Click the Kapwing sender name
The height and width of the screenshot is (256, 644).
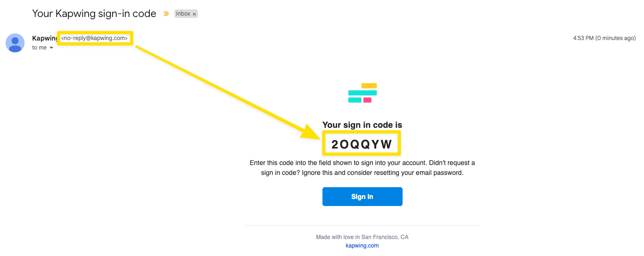44,38
